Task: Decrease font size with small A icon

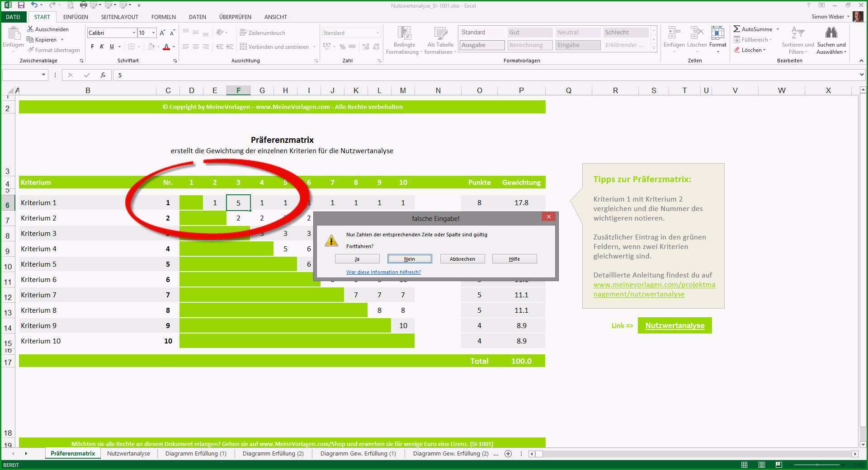Action: (172, 33)
